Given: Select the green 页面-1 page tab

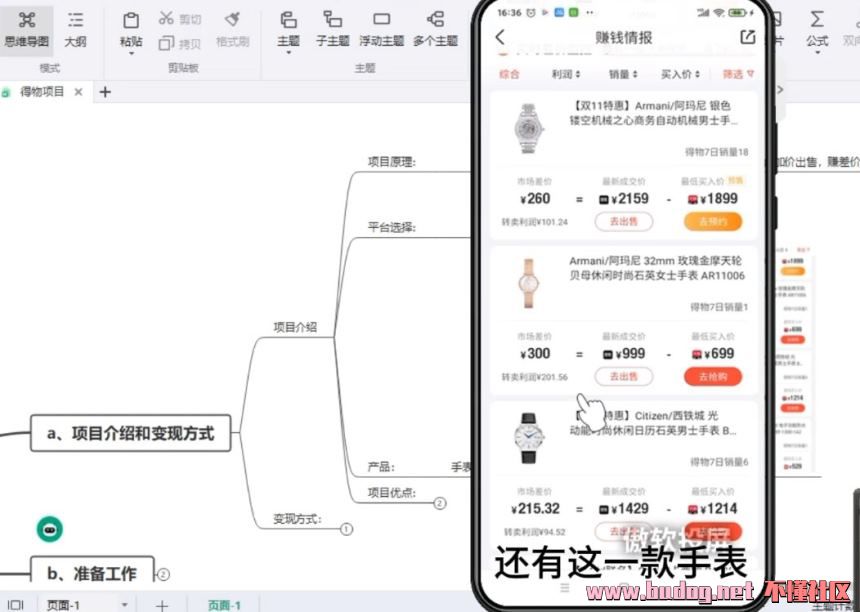Looking at the screenshot, I should tap(224, 605).
